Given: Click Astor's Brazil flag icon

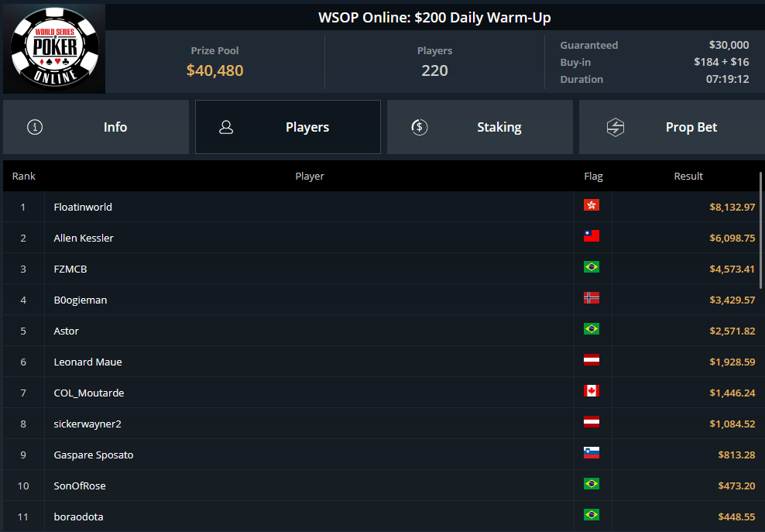Looking at the screenshot, I should [x=592, y=329].
